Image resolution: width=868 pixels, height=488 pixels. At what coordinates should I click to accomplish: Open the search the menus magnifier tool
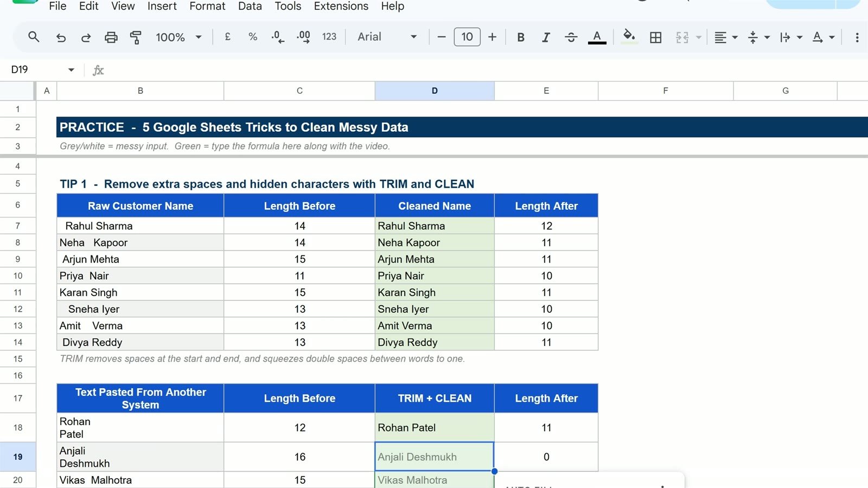point(34,37)
